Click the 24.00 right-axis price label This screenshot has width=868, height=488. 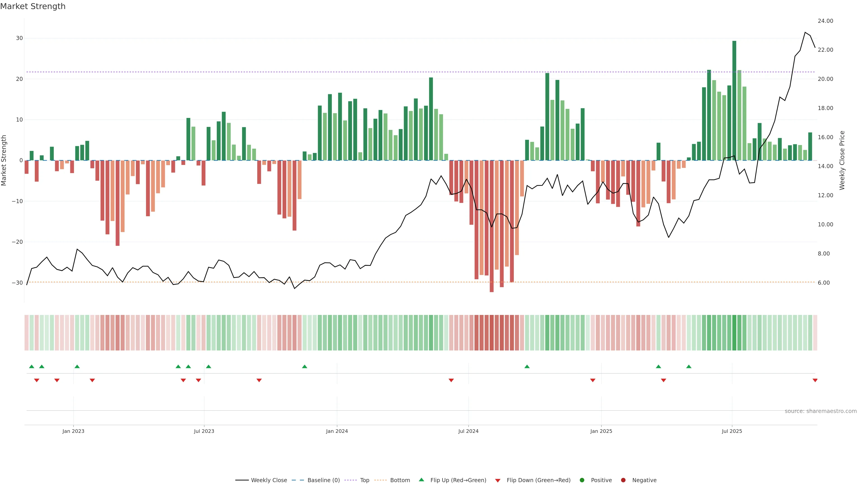pos(825,21)
